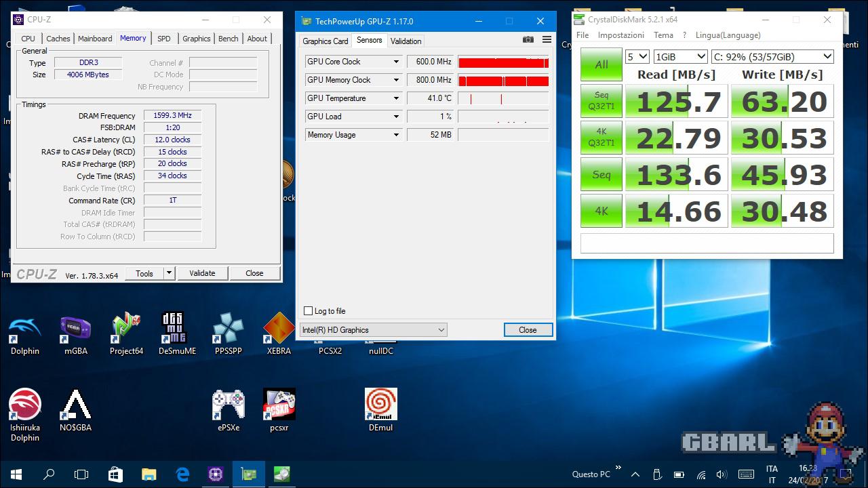Switch to CrystalDiskMark taskbar button
The image size is (868, 488).
[281, 474]
